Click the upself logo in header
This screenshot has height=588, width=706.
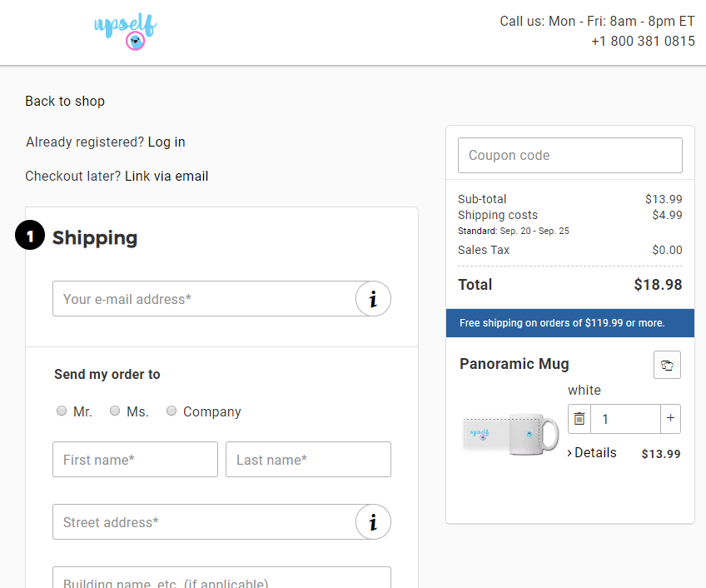coord(125,31)
